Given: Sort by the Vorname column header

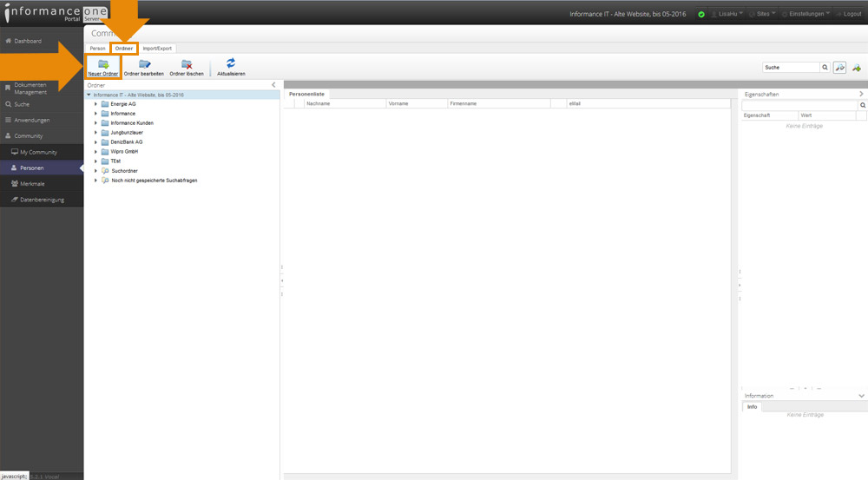Looking at the screenshot, I should pos(417,103).
